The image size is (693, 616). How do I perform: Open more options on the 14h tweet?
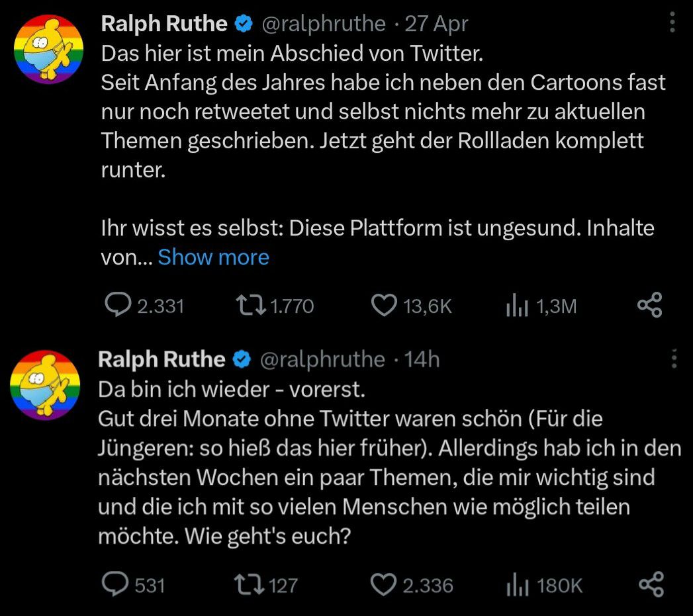point(674,359)
